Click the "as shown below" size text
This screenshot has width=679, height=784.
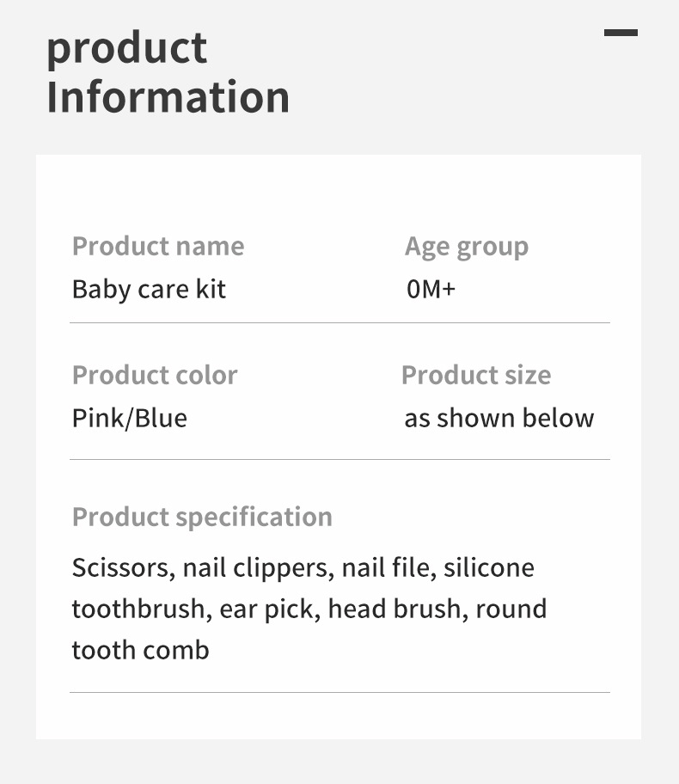(x=499, y=419)
